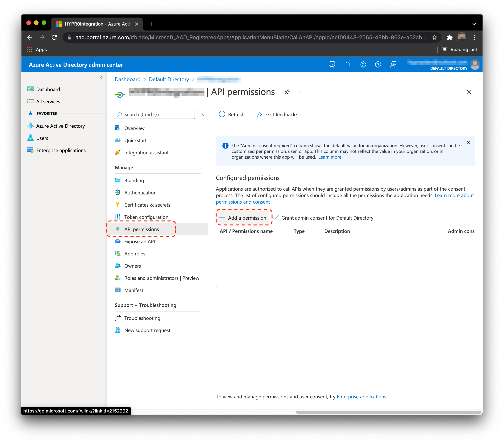504x443 pixels.
Task: Open the ellipsis more options menu
Action: [x=299, y=92]
